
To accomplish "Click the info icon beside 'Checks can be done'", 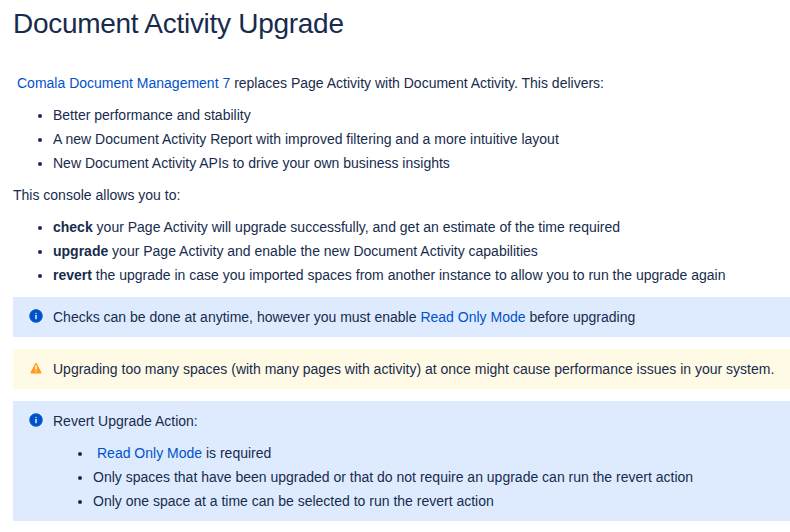I will (36, 316).
